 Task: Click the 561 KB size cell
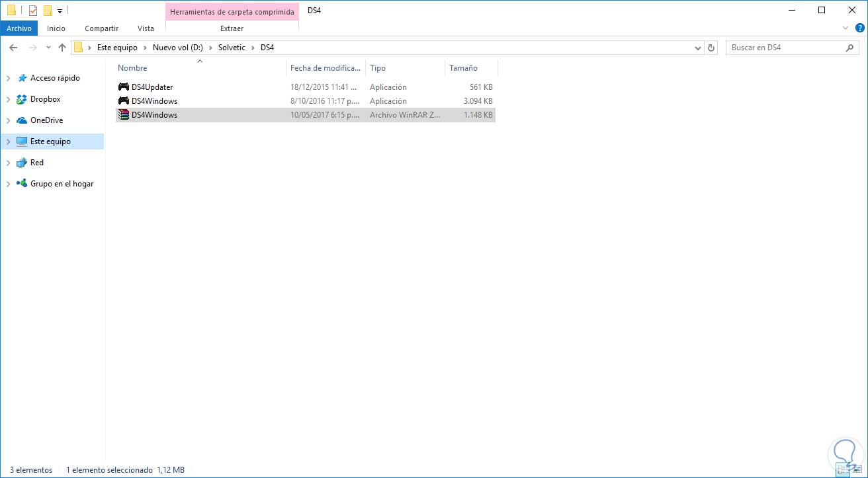(x=481, y=87)
